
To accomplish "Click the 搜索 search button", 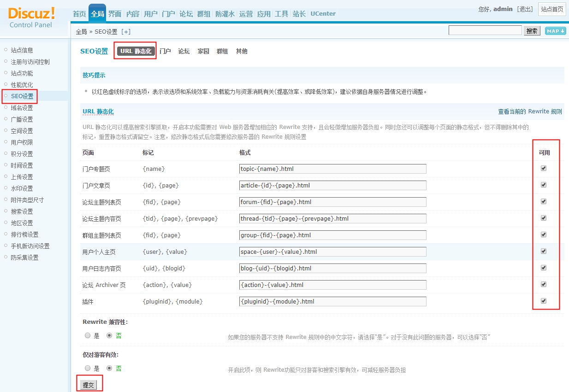I will pos(532,31).
